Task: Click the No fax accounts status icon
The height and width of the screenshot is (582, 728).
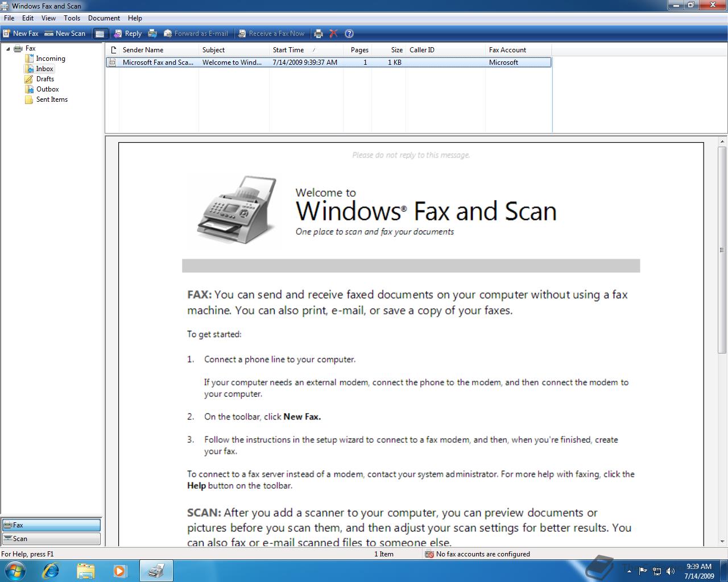Action: (x=429, y=554)
